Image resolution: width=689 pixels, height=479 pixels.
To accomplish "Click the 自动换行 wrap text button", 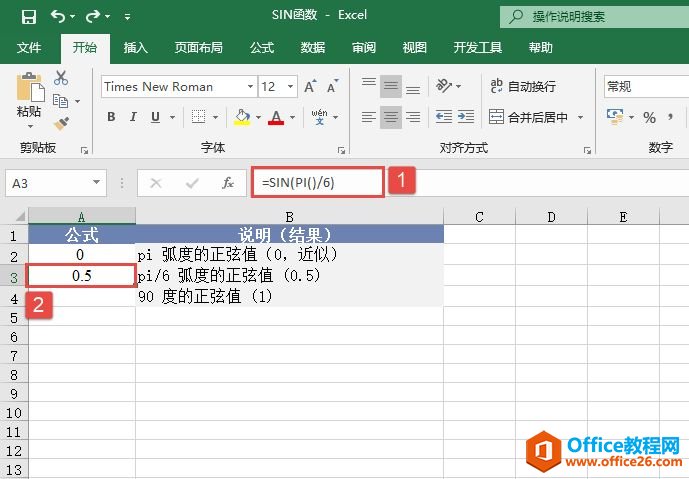I will (523, 86).
